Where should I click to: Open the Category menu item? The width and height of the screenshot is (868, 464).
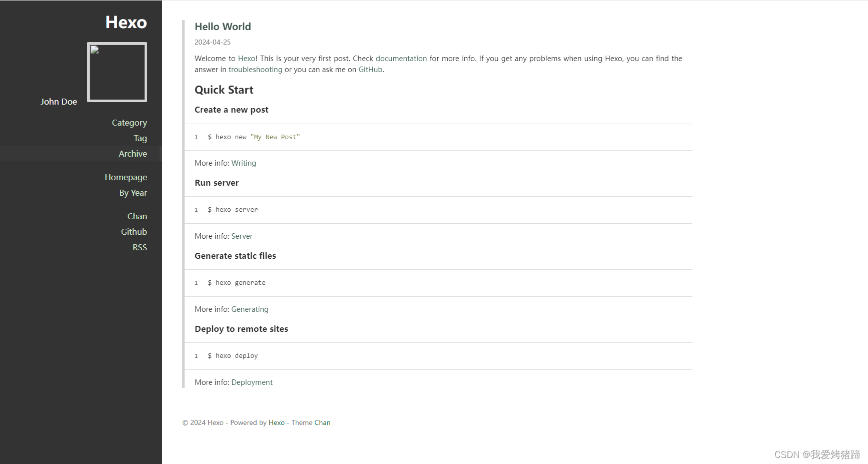pos(129,123)
